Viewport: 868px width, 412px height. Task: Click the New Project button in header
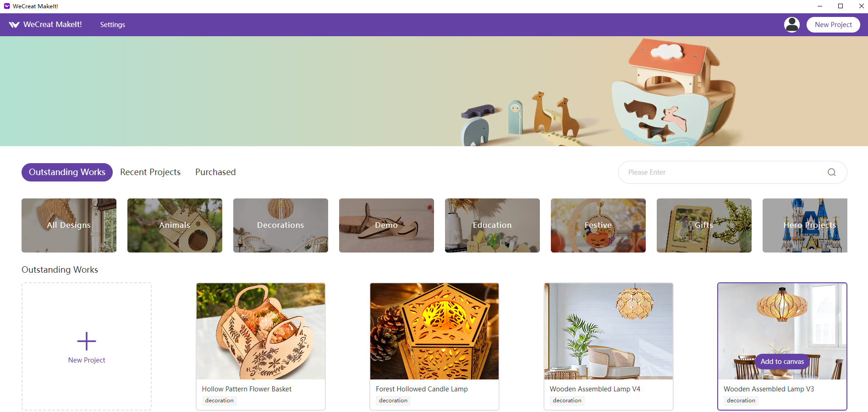833,25
